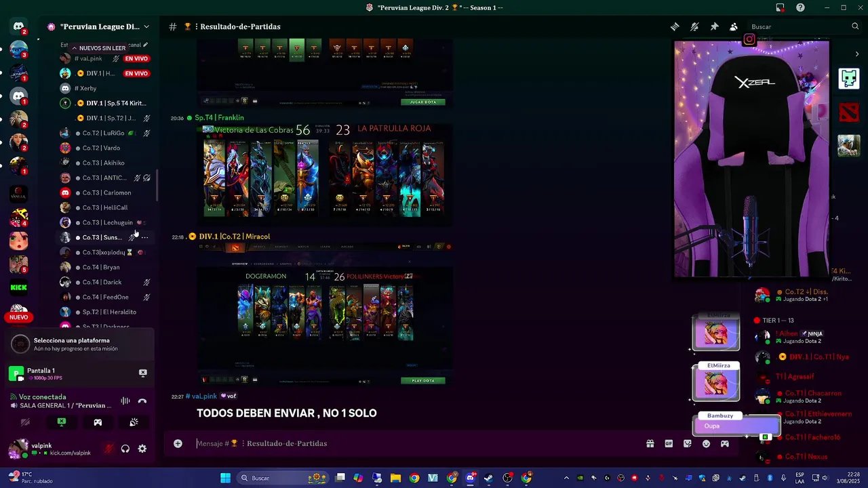Screen dimensions: 868x488
Task: Expand the Peruvian League server dropdown
Action: (x=146, y=26)
